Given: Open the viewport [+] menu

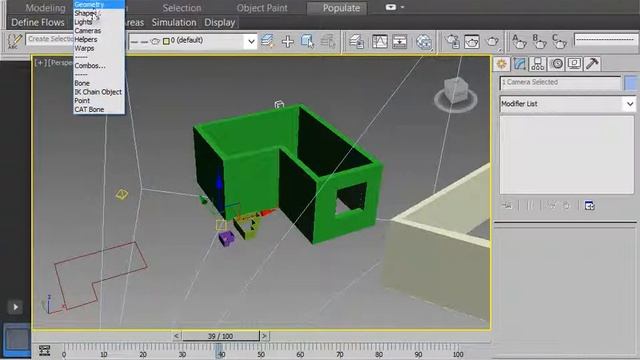Looking at the screenshot, I should click(x=40, y=63).
